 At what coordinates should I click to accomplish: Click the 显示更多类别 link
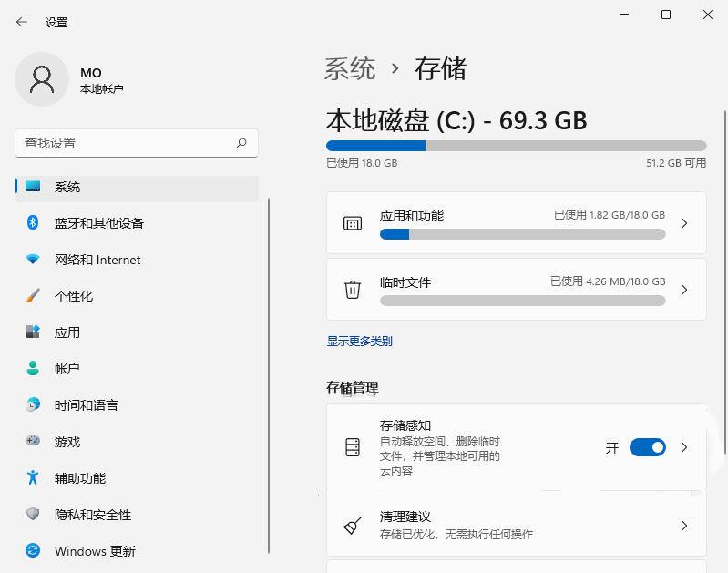point(360,342)
